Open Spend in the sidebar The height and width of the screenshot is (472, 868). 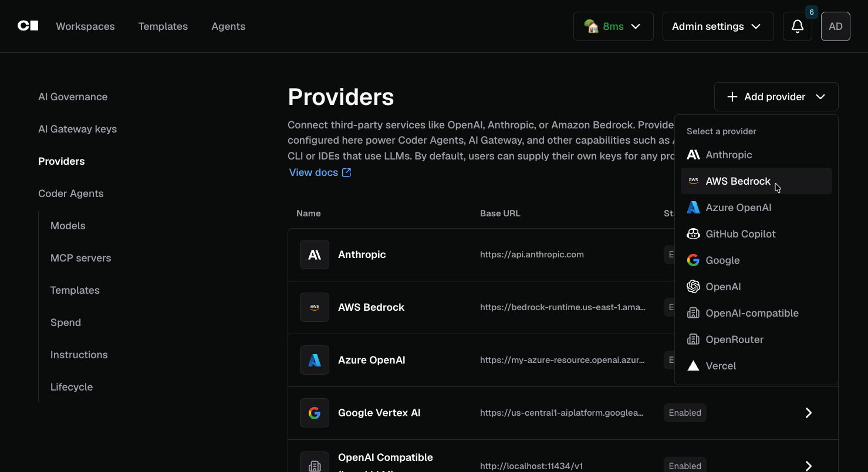(66, 322)
